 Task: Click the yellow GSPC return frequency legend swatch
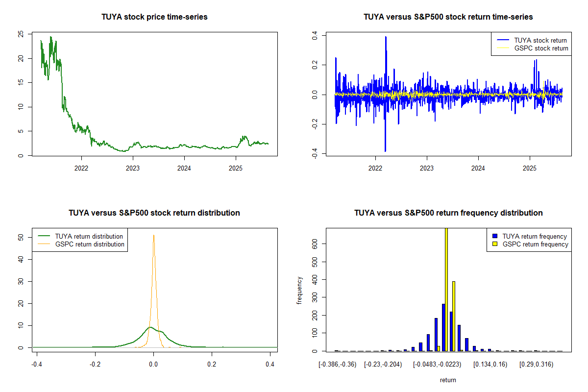[x=494, y=244]
